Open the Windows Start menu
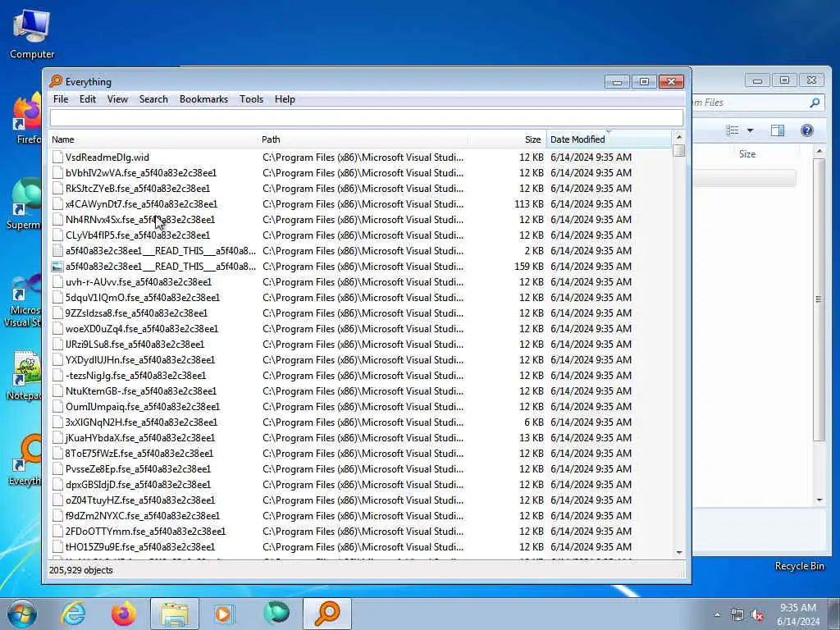Viewport: 840px width, 630px height. [x=22, y=614]
